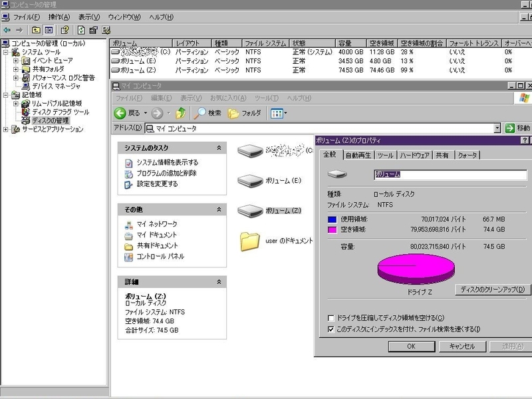Image resolution: width=532 pixels, height=399 pixels.
Task: Click ディスクのクリーンアップ(D) button
Action: [493, 289]
